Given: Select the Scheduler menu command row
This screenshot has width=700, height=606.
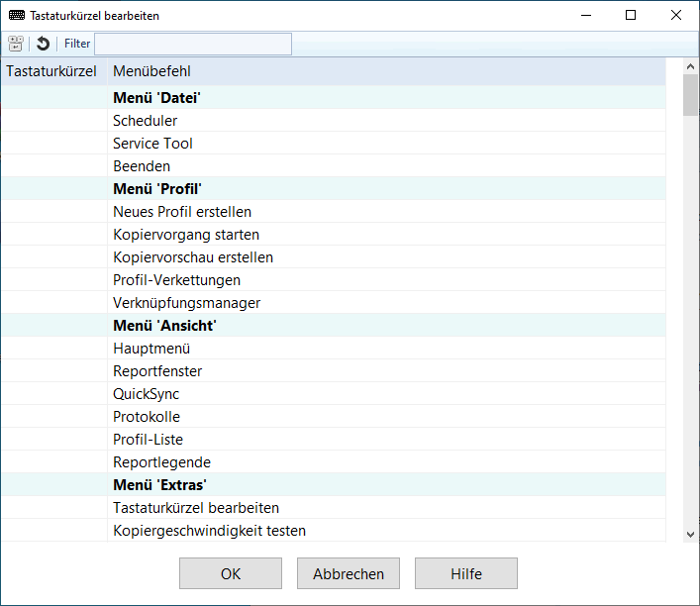Looking at the screenshot, I should pyautogui.click(x=145, y=121).
